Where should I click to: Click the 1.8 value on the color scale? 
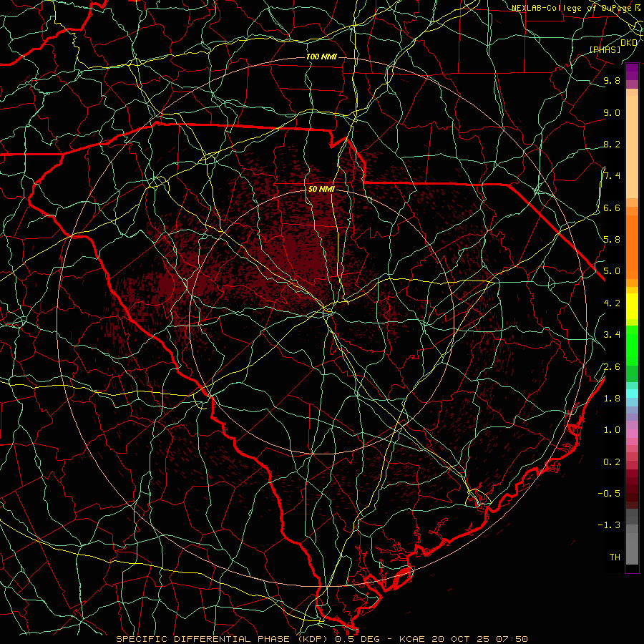(612, 399)
